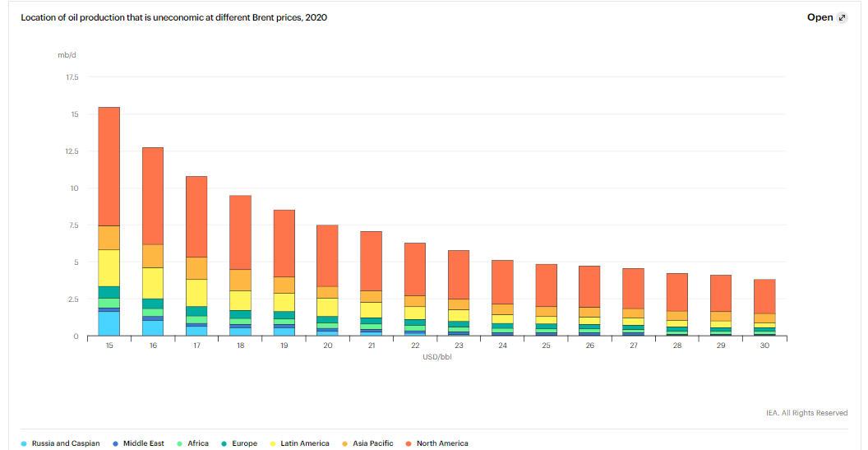The width and height of the screenshot is (868, 450).
Task: Select North America segment of the 25 USD bar
Action: tap(547, 285)
